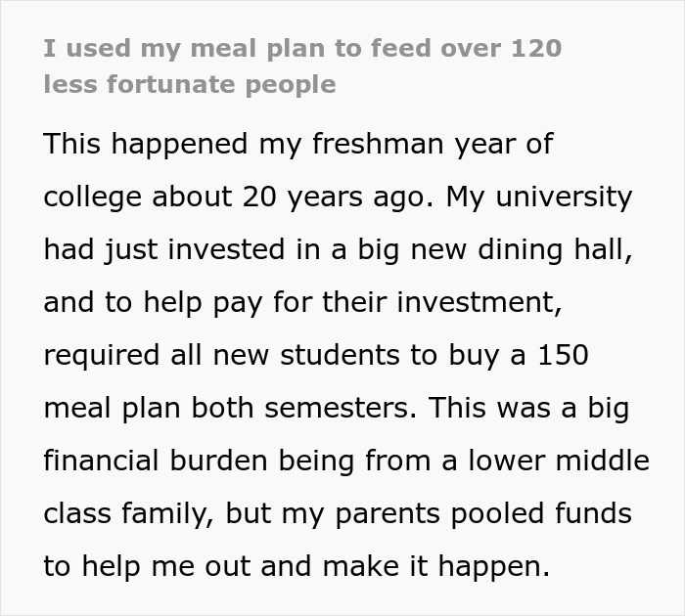Click the post title about the meal plan

[x=302, y=66]
